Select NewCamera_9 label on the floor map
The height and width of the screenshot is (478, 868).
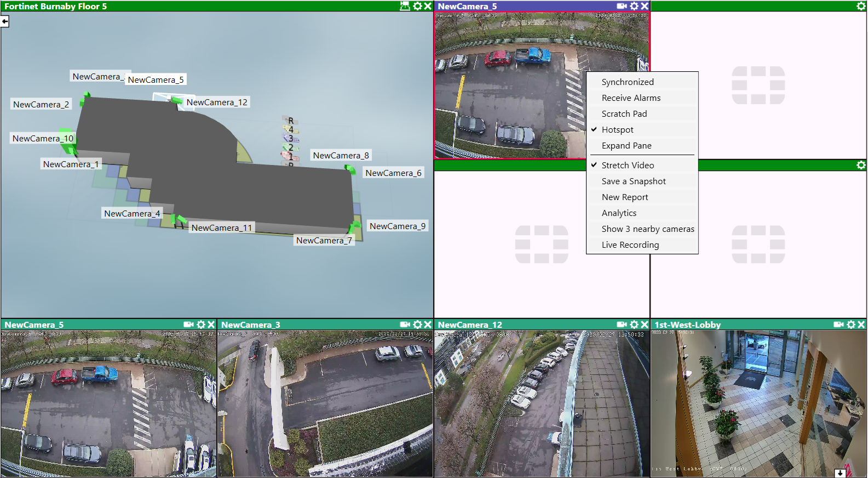(398, 226)
